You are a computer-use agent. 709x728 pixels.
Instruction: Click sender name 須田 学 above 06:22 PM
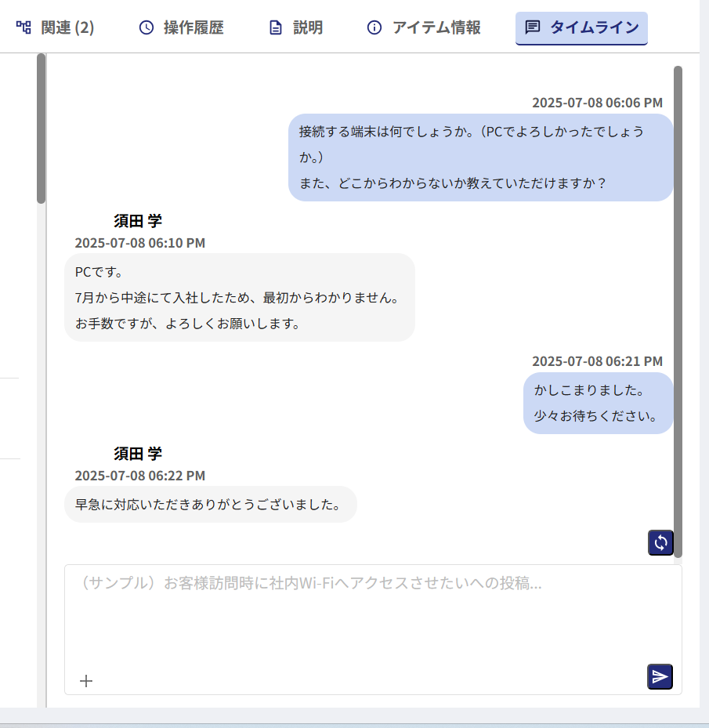pos(137,453)
